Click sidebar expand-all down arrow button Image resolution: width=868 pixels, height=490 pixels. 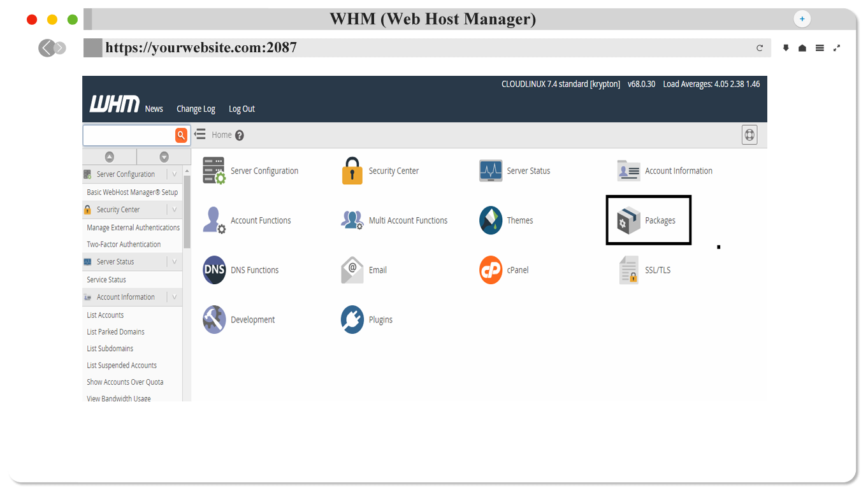pyautogui.click(x=164, y=157)
